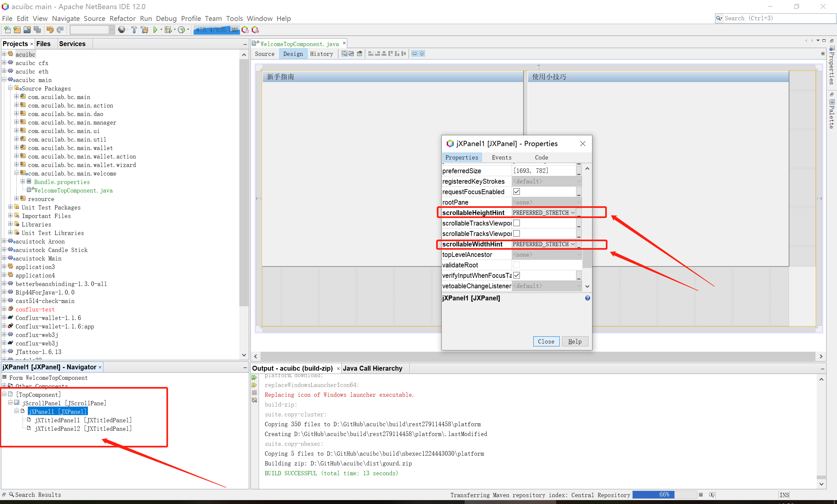Click Preview Design eye icon
Image resolution: width=837 pixels, height=504 pixels.
tap(359, 54)
